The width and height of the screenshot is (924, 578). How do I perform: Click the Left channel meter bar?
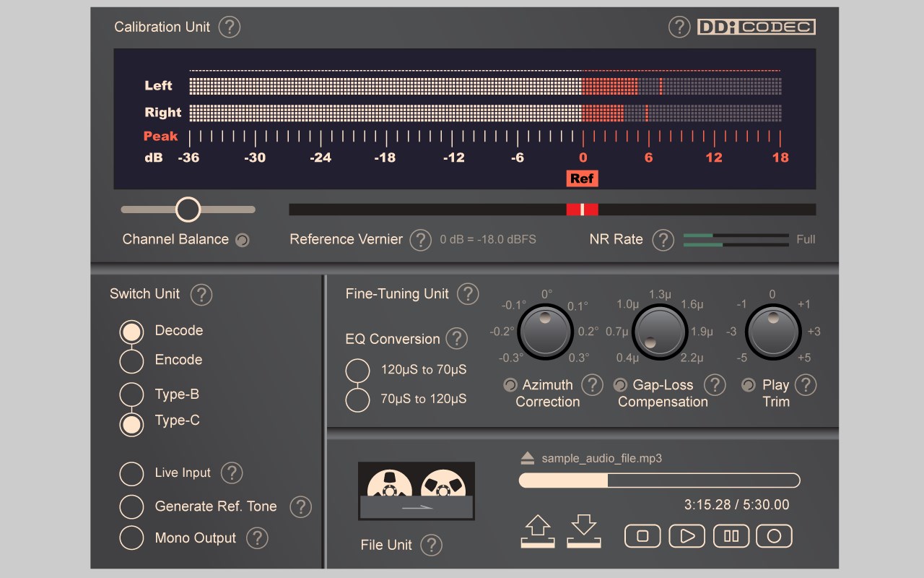coord(485,86)
